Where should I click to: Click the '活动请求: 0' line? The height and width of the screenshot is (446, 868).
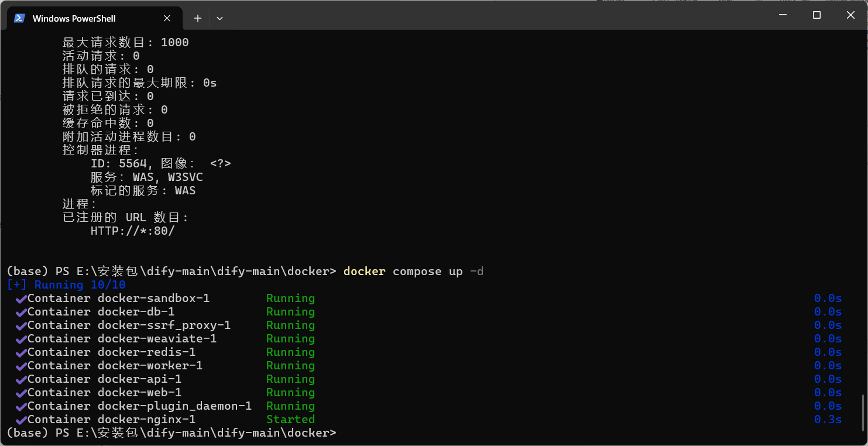click(x=101, y=56)
